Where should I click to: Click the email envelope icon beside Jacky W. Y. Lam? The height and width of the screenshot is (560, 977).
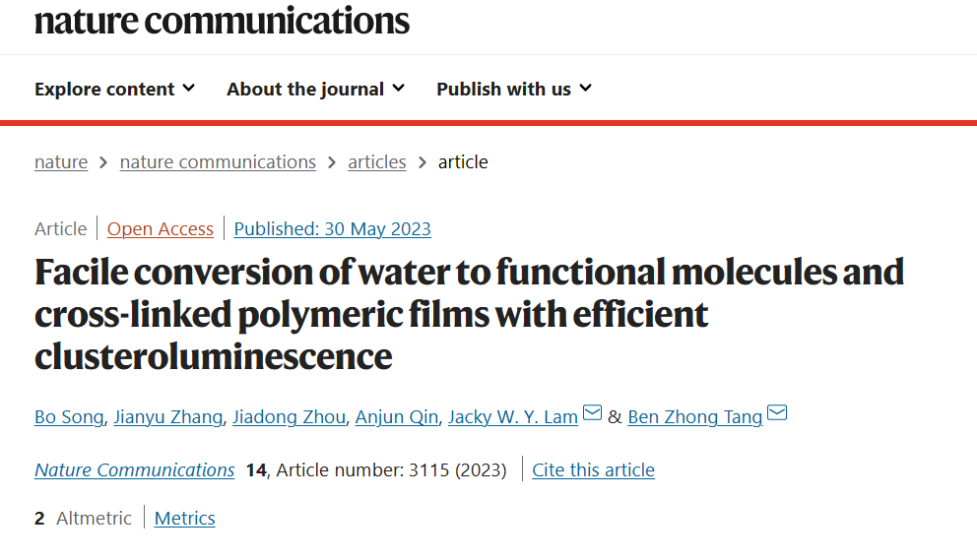[592, 412]
